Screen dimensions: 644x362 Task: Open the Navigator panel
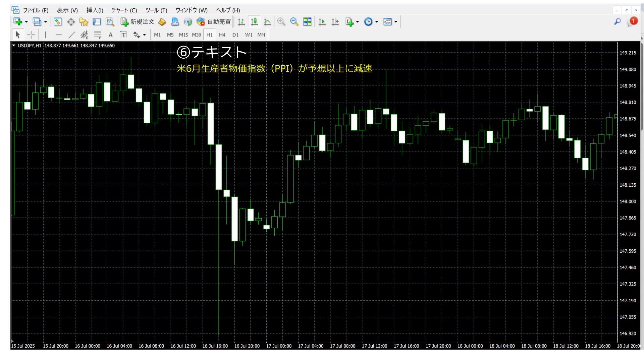[x=84, y=22]
